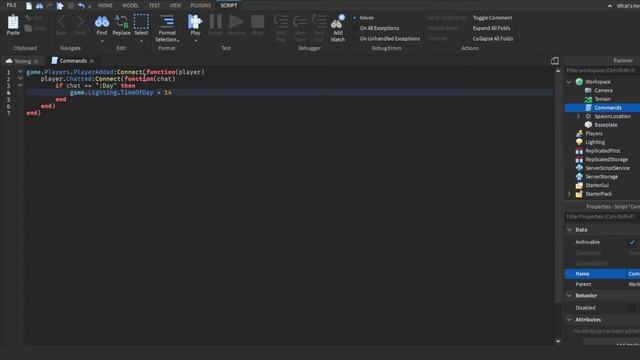Select ReplicatedFirst in Explorer
The image size is (640, 360).
coord(603,151)
